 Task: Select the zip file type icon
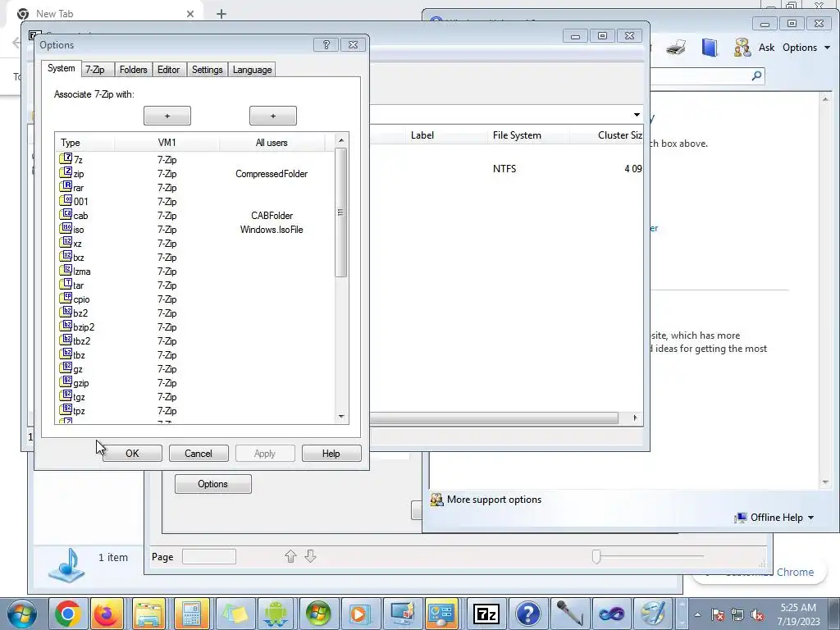pos(66,172)
